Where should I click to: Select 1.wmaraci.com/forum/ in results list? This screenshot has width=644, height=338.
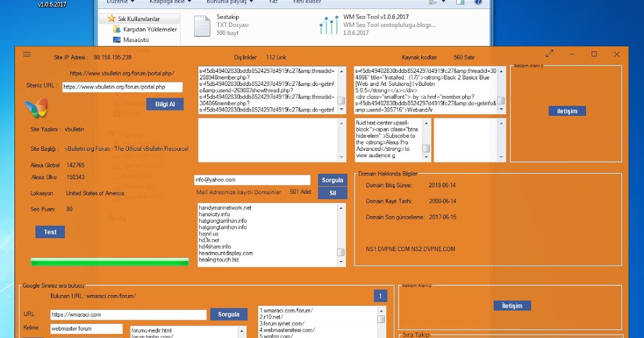click(286, 311)
